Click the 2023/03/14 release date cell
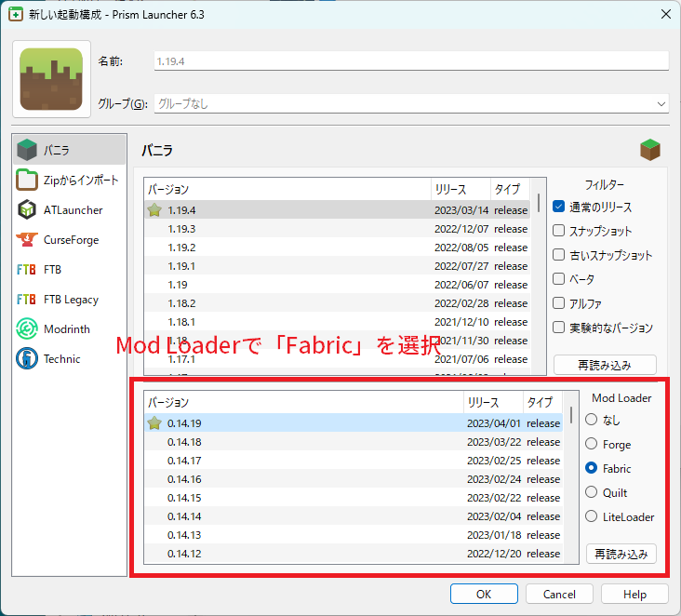The image size is (681, 616). (x=461, y=210)
